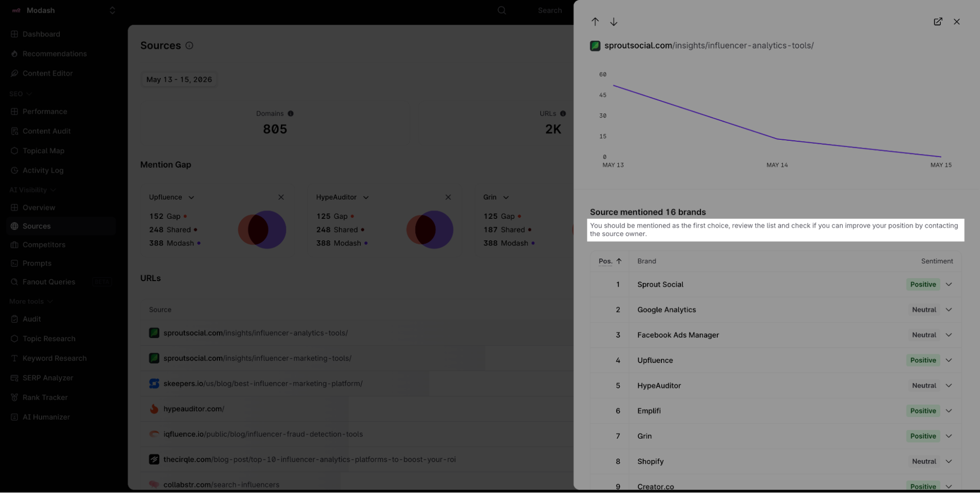Expand Grin brand row chevron
Viewport: 980px width, 493px height.
(948, 436)
